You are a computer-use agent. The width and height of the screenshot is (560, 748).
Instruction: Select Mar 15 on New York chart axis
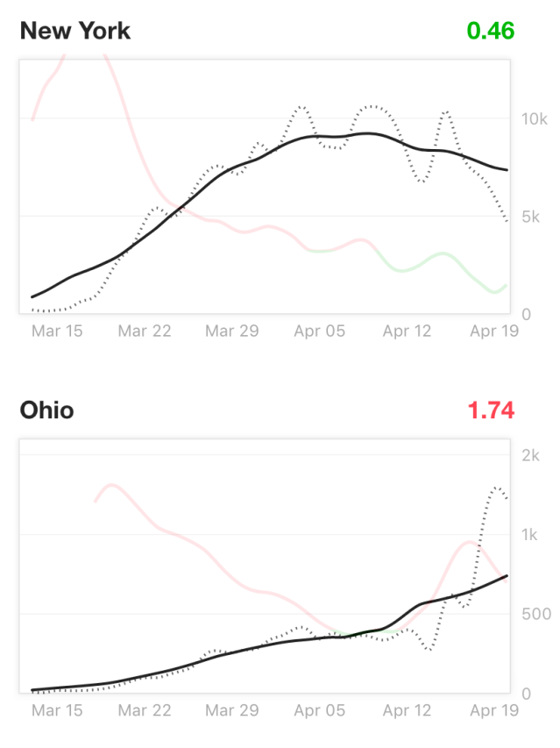point(56,331)
